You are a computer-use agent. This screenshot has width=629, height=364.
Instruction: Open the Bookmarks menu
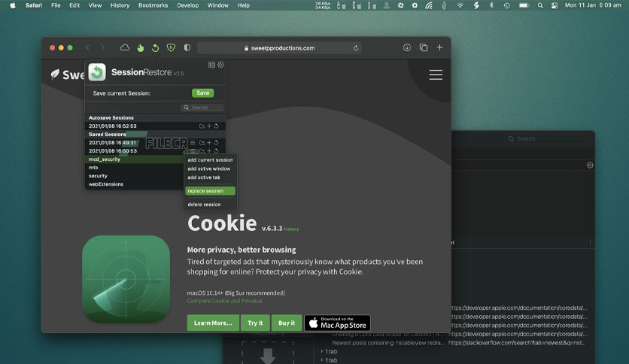pyautogui.click(x=153, y=5)
